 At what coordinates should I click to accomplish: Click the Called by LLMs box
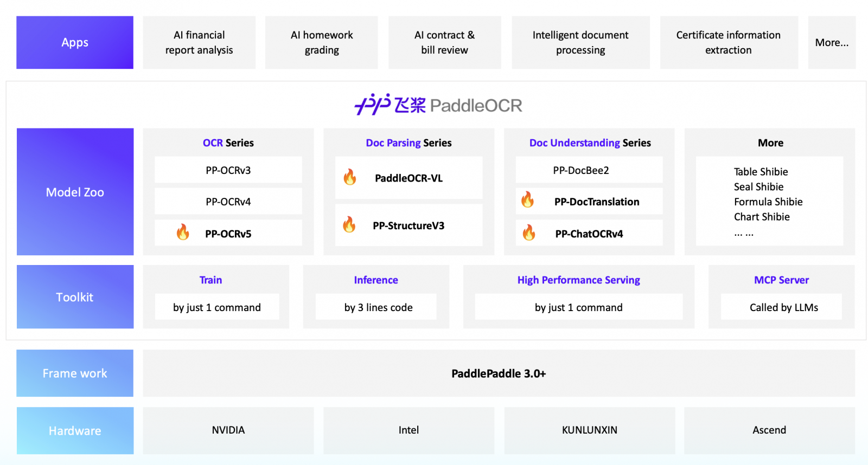pos(782,307)
